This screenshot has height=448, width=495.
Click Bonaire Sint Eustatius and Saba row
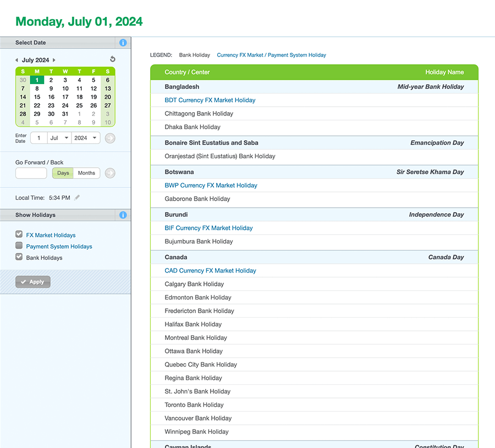coord(314,142)
